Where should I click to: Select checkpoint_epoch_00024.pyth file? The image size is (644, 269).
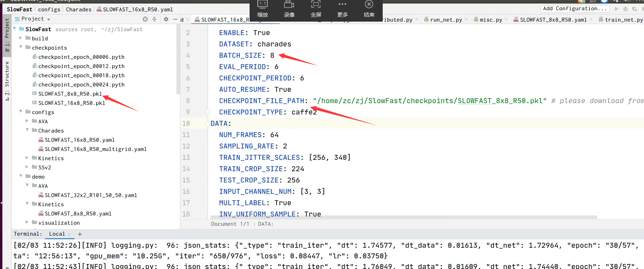pos(81,85)
